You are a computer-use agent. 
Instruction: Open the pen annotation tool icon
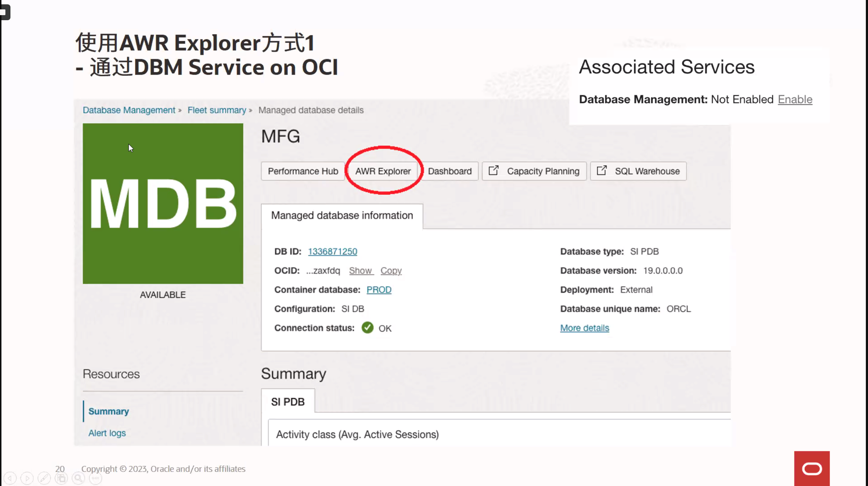[x=44, y=478]
